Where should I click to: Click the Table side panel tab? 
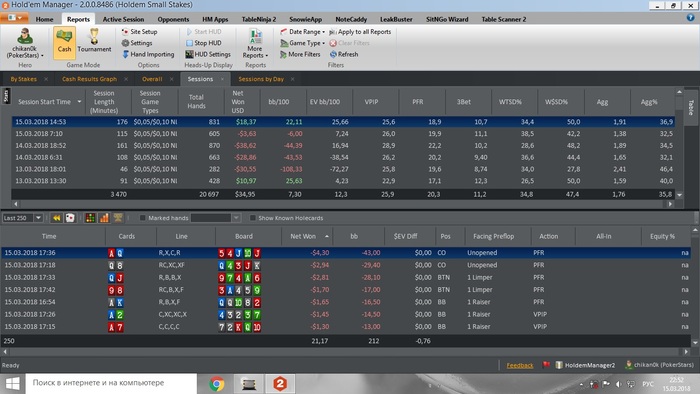pyautogui.click(x=691, y=107)
